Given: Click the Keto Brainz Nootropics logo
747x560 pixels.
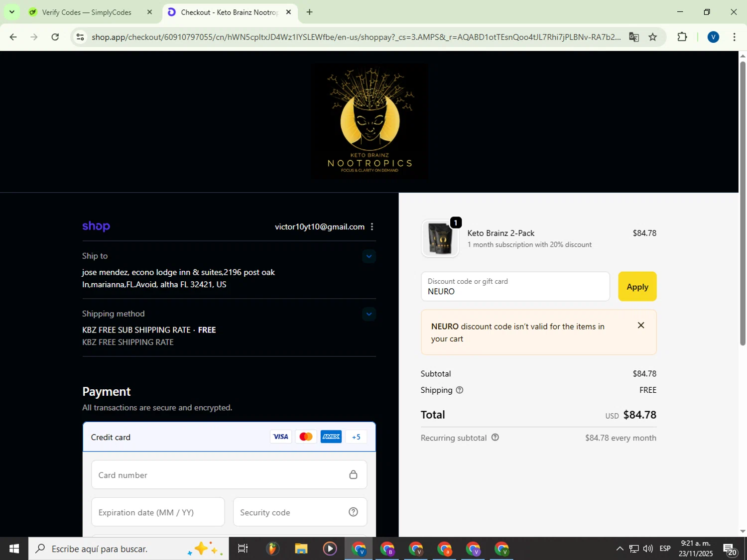Looking at the screenshot, I should click(370, 121).
